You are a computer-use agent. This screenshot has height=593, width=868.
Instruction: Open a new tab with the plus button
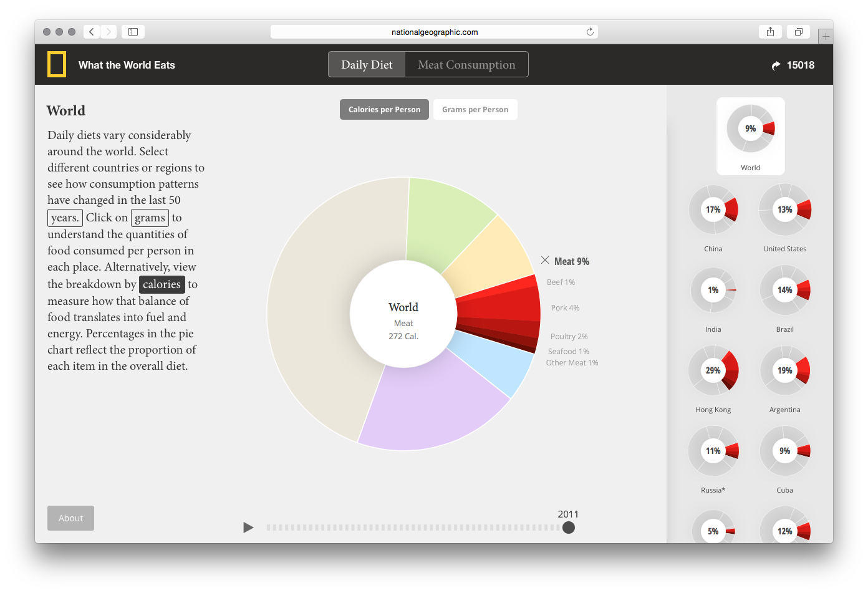coord(826,37)
